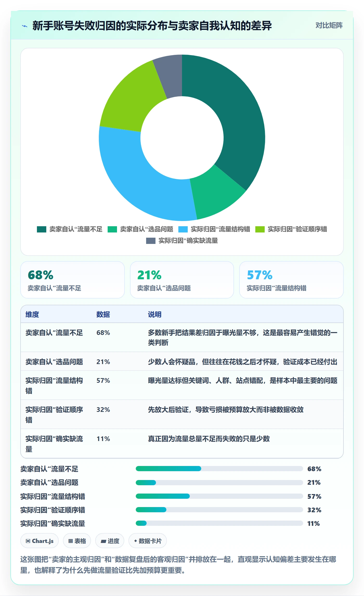Toggle the lime legend swatch 实际归因"验证顺序错
Image resolution: width=364 pixels, height=596 pixels.
[260, 229]
